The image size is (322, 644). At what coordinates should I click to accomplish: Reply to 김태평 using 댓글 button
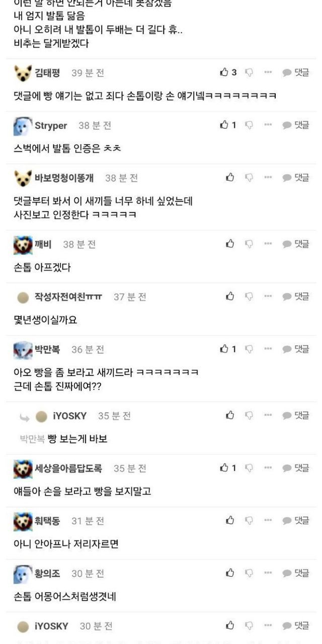(295, 72)
